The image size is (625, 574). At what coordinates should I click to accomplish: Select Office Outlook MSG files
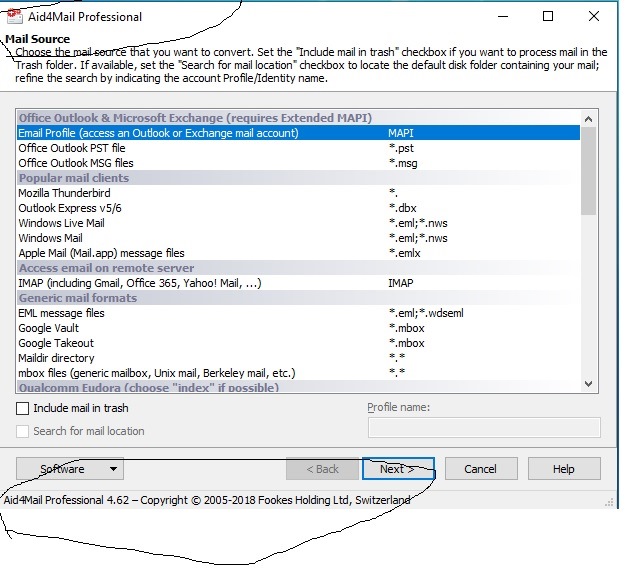298,163
